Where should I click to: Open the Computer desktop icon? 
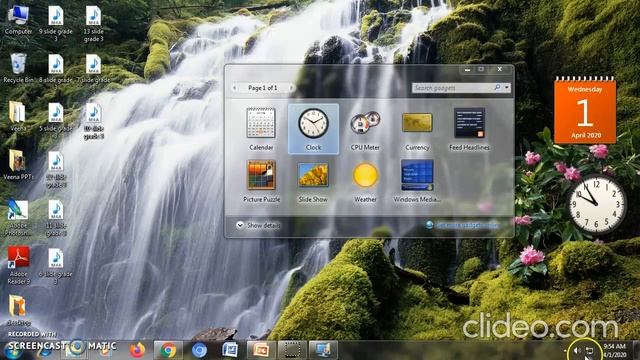pyautogui.click(x=18, y=20)
